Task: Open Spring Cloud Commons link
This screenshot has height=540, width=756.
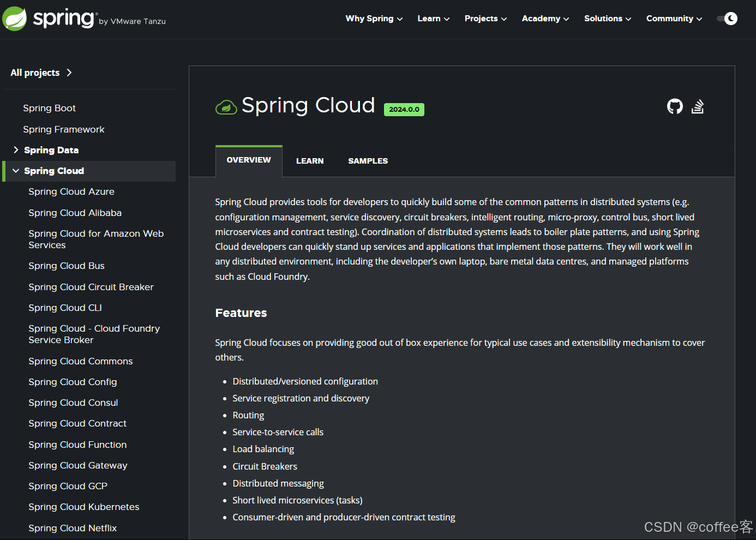Action: (x=81, y=361)
